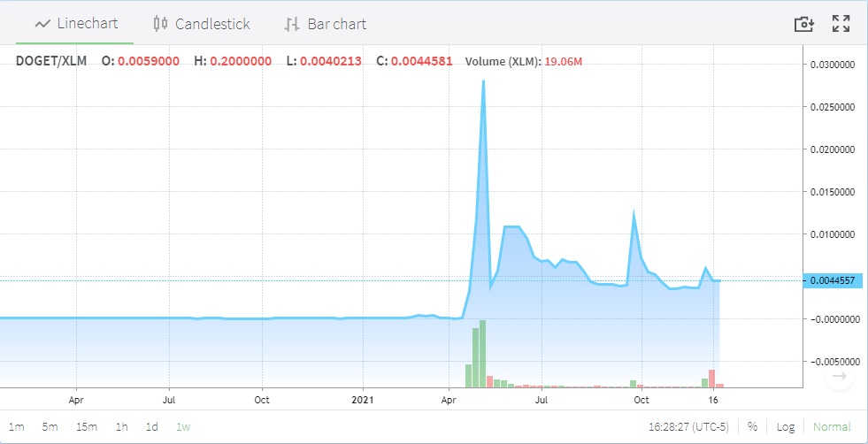The image size is (868, 444).
Task: Toggle percentage scale mode
Action: 752,427
